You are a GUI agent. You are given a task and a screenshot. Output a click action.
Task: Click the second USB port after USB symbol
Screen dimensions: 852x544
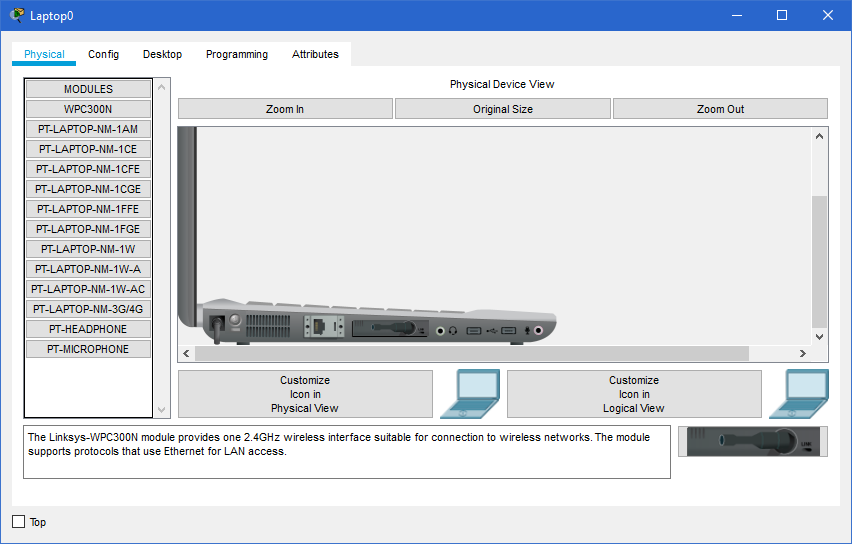pos(509,330)
